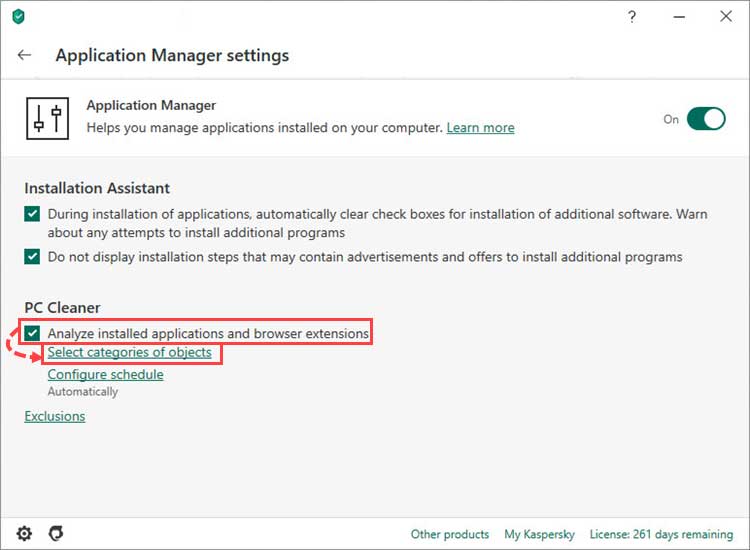Viewport: 750px width, 550px height.
Task: Open the Learn more link
Action: pos(480,128)
